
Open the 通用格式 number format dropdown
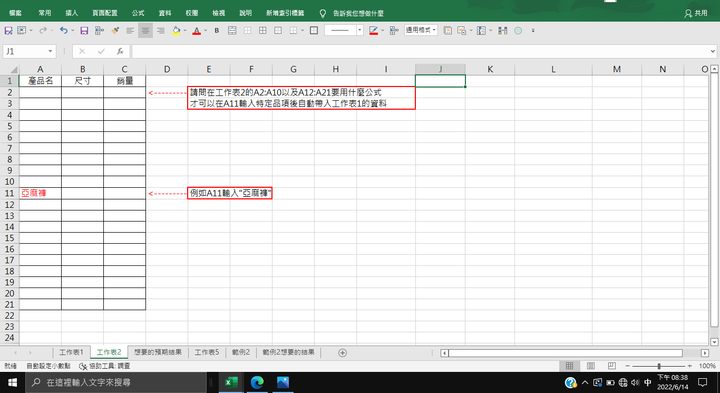(421, 30)
